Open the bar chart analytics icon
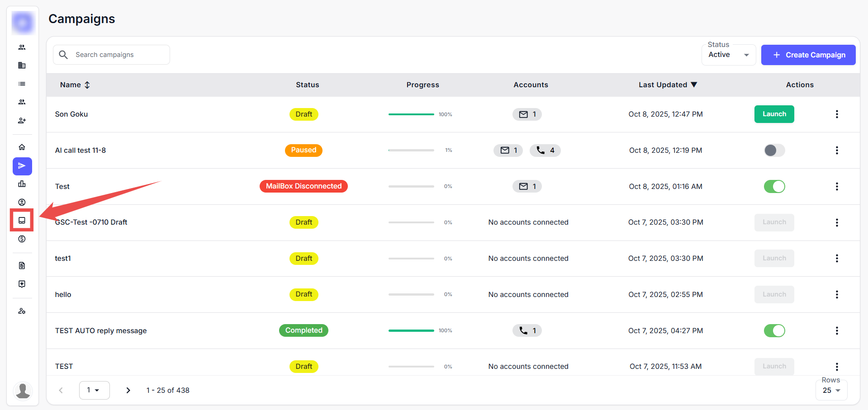868x410 pixels. coord(22,184)
